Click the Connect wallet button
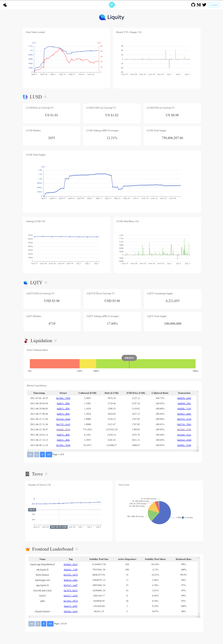Viewport: 223px width, 644px height. click(214, 5)
